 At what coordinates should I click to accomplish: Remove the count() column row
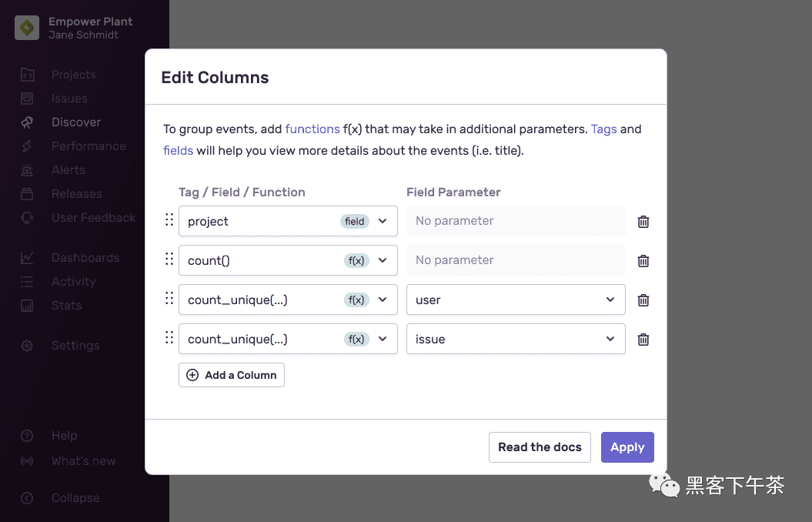click(x=643, y=261)
